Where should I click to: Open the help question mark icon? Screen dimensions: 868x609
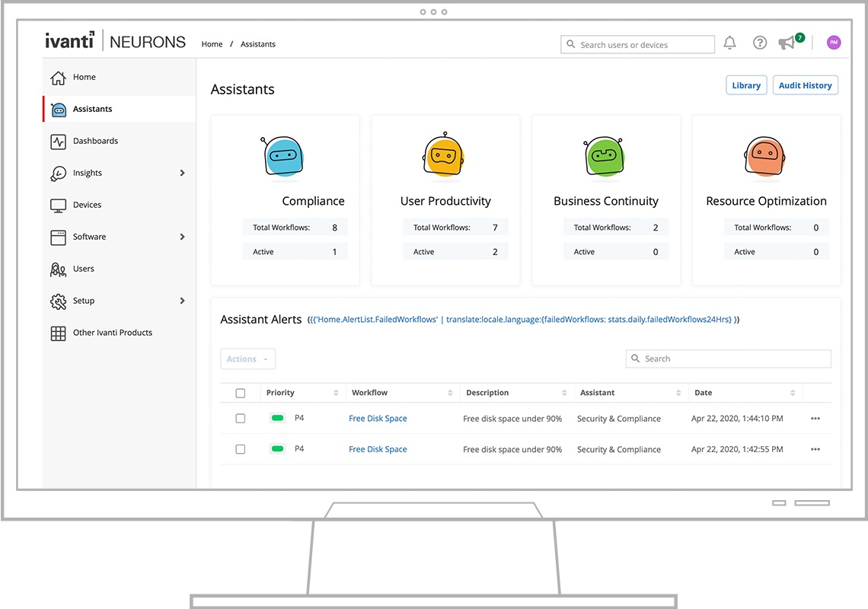[x=760, y=43]
